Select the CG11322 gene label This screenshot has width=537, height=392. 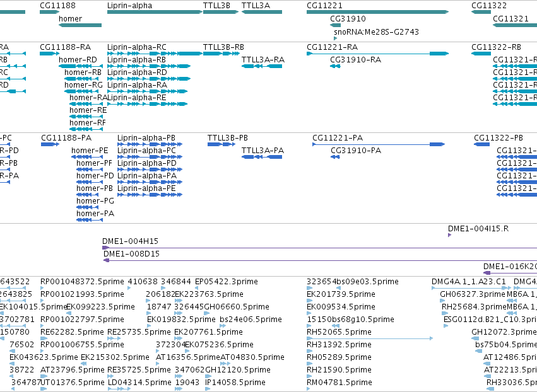[489, 6]
